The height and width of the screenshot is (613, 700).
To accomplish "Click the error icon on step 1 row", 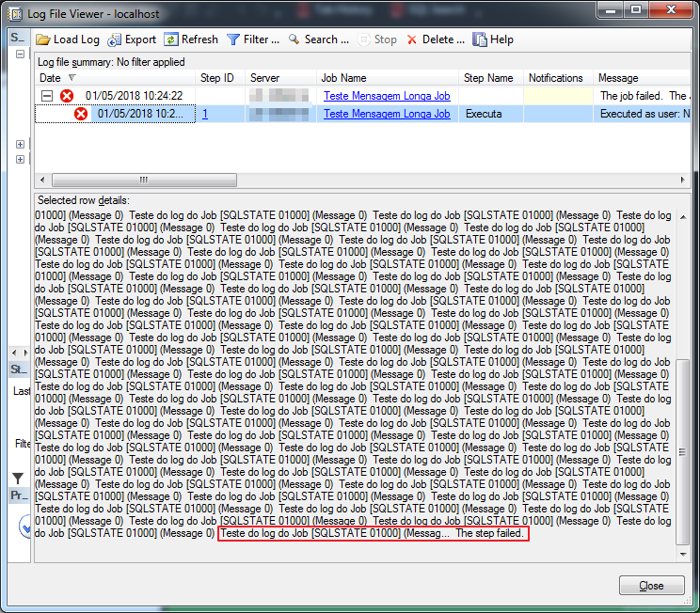I will (81, 114).
